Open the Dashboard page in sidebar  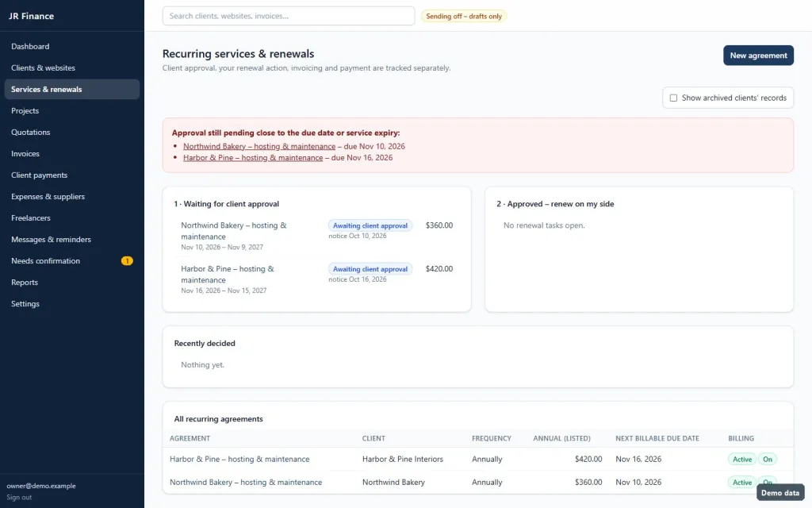72,46
